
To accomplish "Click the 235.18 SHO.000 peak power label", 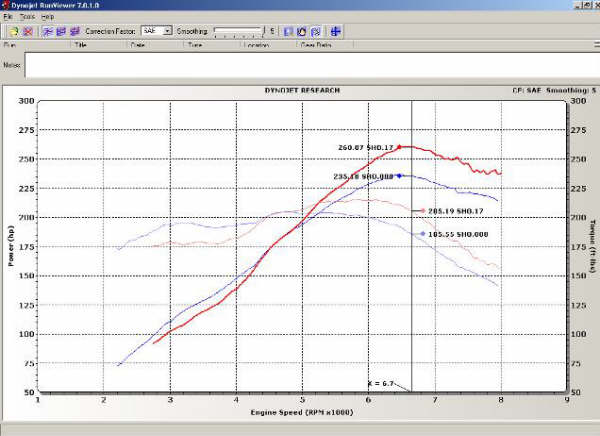I will 363,176.
